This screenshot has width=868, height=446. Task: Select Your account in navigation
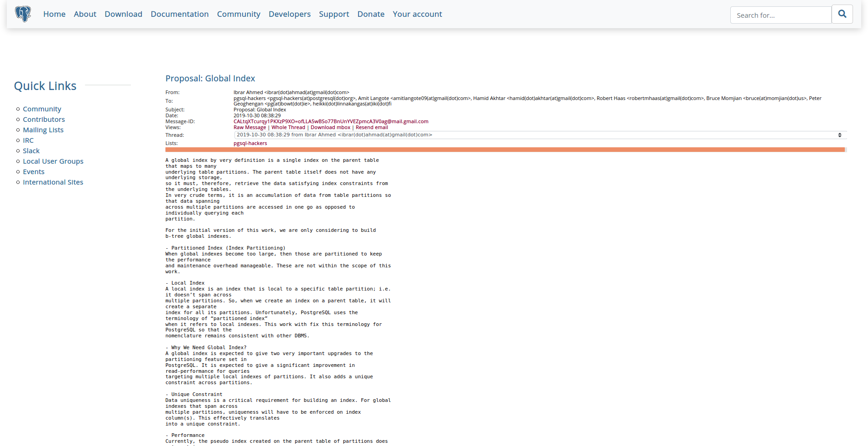417,14
